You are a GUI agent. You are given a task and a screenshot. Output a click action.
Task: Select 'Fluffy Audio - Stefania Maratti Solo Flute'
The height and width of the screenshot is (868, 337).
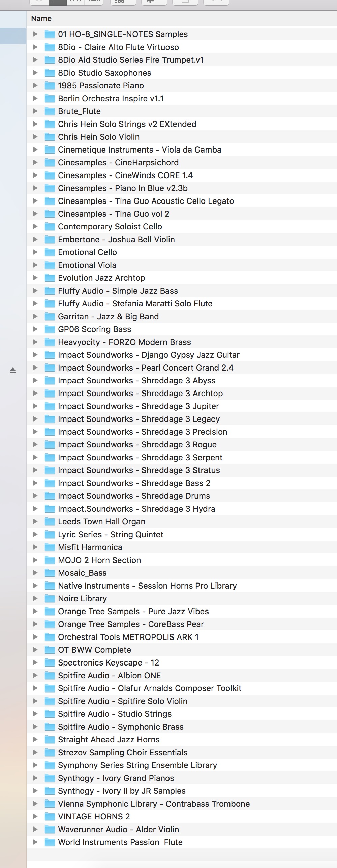[182, 303]
